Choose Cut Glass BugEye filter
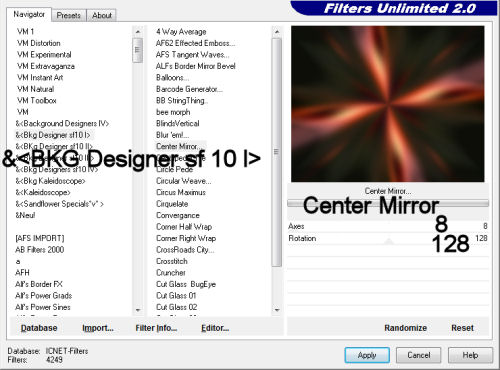Viewport: 500px width, 370px height. click(x=186, y=284)
